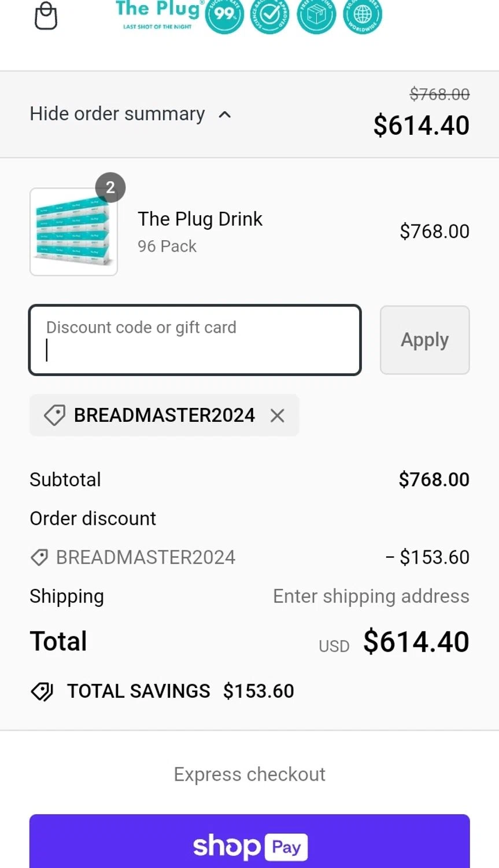Click the Enter shipping address text
The width and height of the screenshot is (499, 868).
(371, 596)
